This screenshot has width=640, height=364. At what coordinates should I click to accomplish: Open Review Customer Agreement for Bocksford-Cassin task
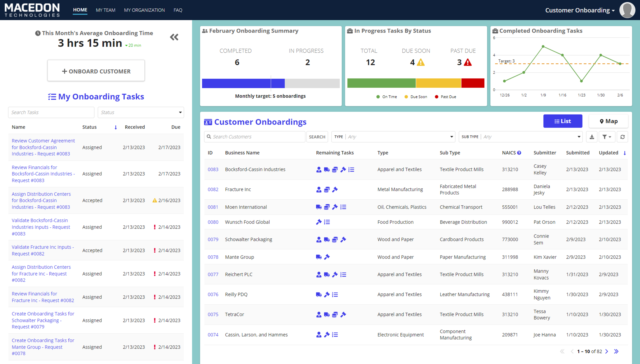tap(43, 147)
